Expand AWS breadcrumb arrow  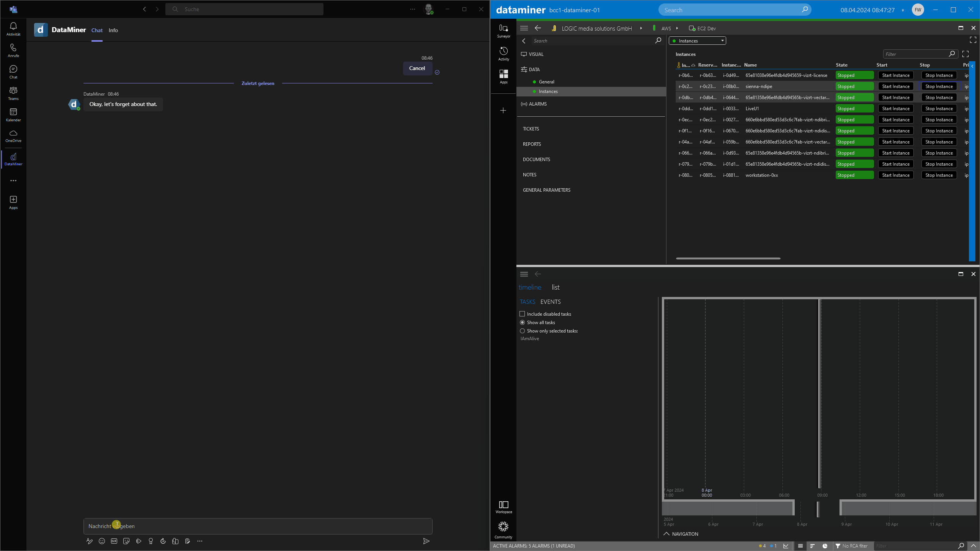click(x=677, y=28)
